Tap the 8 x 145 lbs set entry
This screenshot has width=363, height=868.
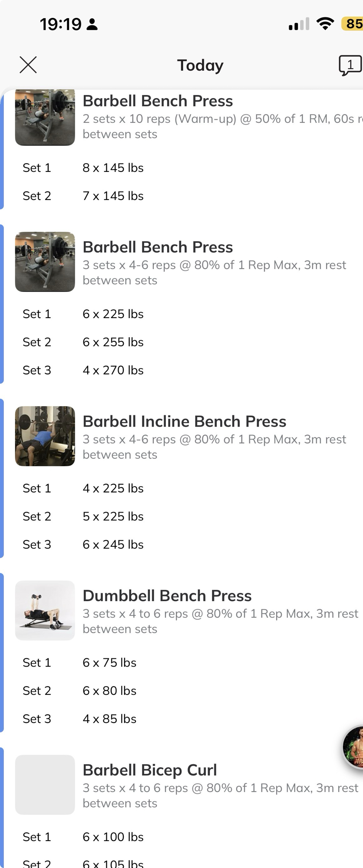point(113,168)
